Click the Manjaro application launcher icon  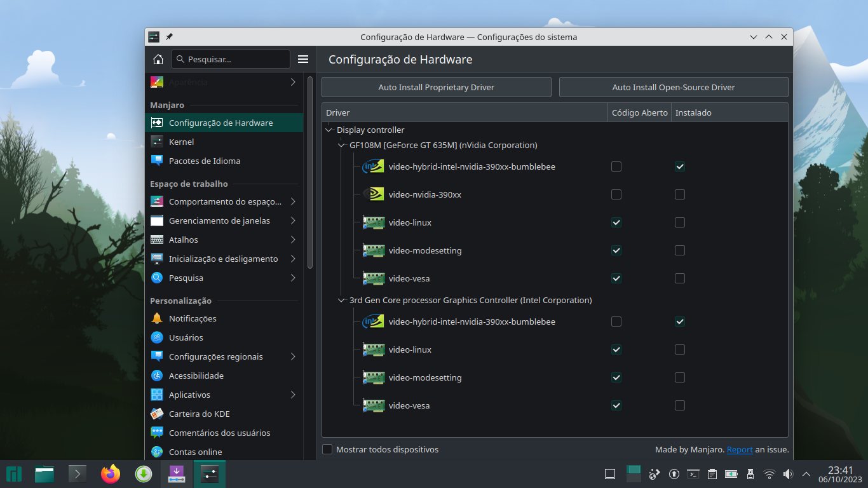[14, 474]
